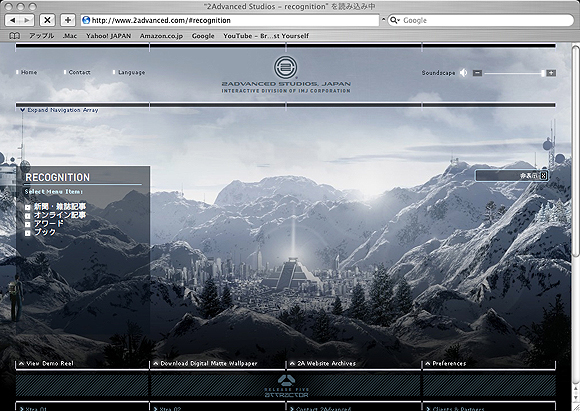Image resolution: width=580 pixels, height=411 pixels.
Task: Go forward with the browser forward arrow
Action: point(27,20)
